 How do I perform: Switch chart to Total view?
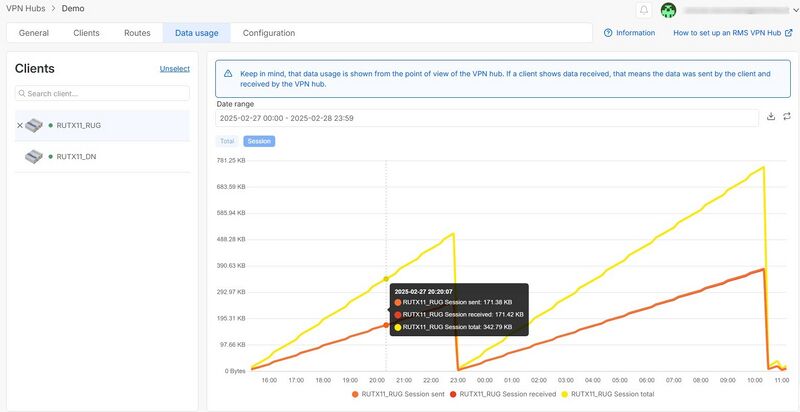pyautogui.click(x=227, y=141)
